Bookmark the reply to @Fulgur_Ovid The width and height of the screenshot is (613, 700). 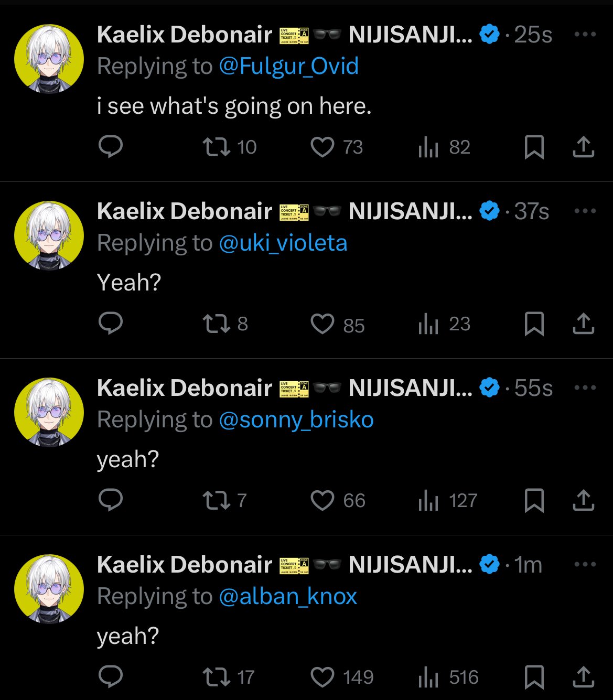coord(534,147)
